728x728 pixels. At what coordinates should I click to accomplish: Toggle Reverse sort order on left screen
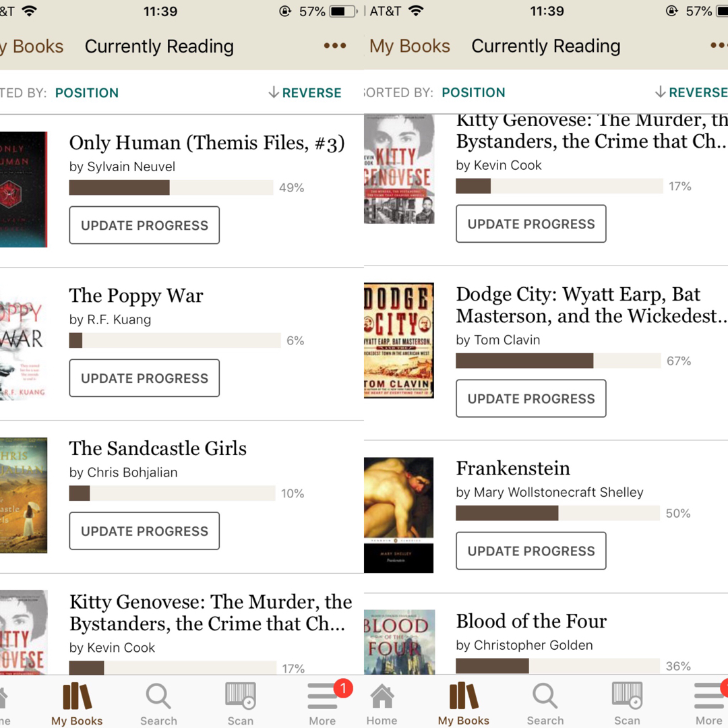(305, 93)
